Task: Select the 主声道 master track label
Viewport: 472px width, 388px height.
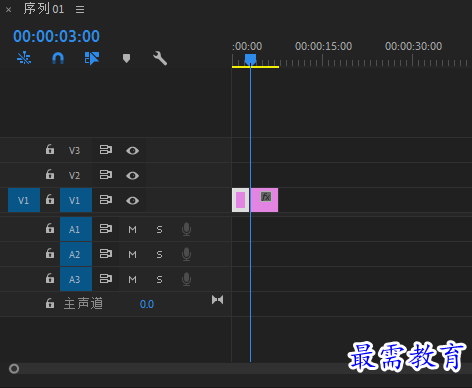Action: click(x=83, y=304)
